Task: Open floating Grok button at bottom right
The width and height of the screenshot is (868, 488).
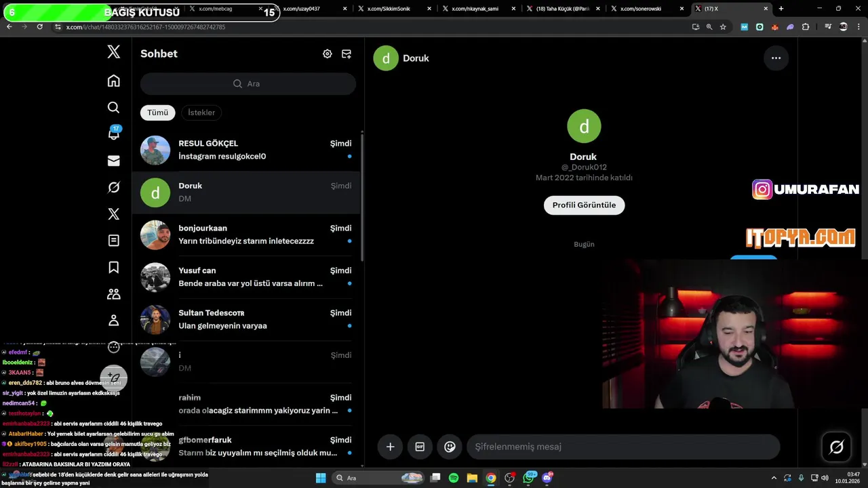Action: tap(836, 447)
